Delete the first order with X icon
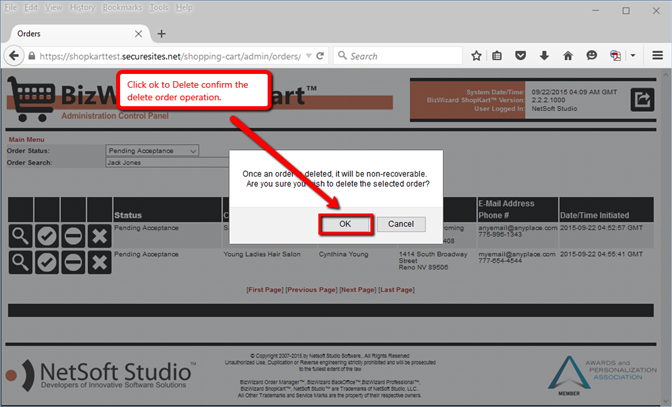This screenshot has height=407, width=672. (x=99, y=236)
